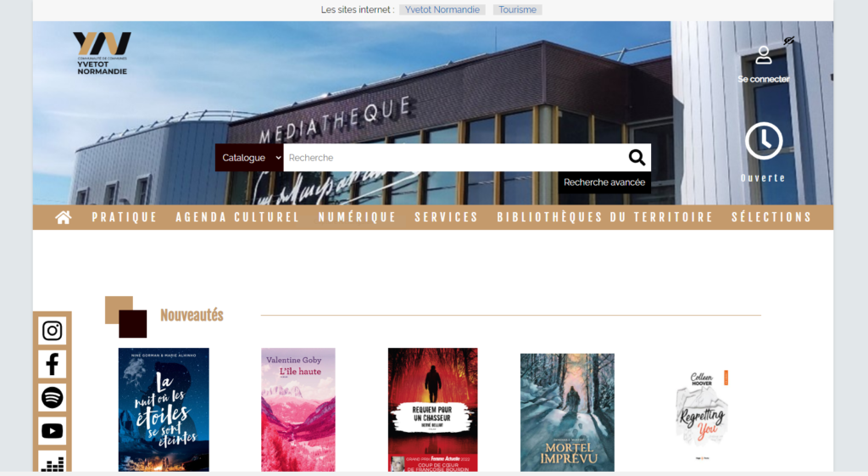Open the Sélections menu
Image resolution: width=868 pixels, height=476 pixels.
coord(771,217)
